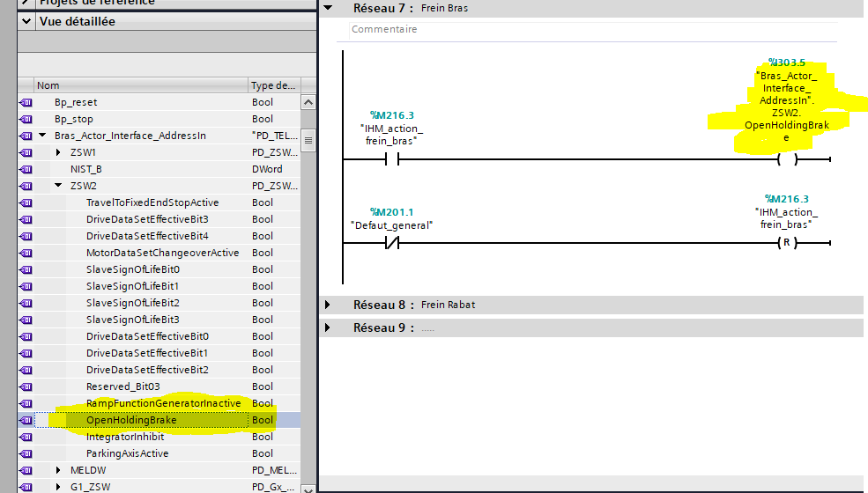The height and width of the screenshot is (493, 868).
Task: Click the scroll up arrow in detail view
Action: [x=308, y=102]
